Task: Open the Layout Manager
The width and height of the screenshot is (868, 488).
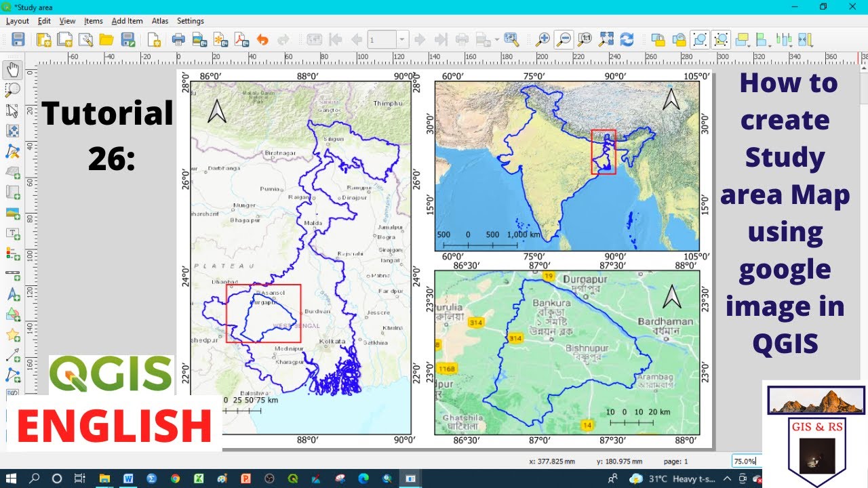Action: click(85, 39)
